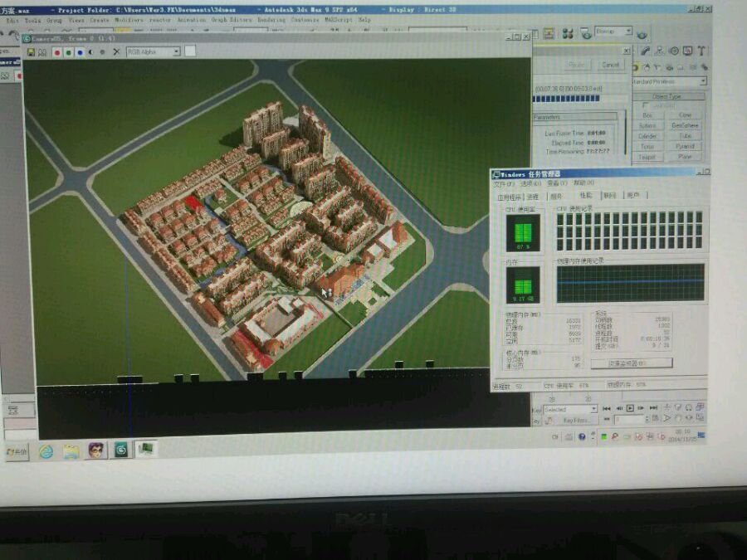Select the Shapes create category
The image size is (747, 560).
tap(647, 68)
